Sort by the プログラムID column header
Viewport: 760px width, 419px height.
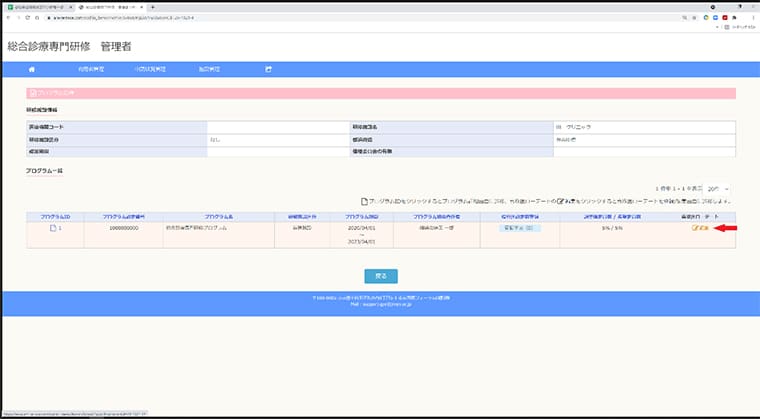[55, 217]
